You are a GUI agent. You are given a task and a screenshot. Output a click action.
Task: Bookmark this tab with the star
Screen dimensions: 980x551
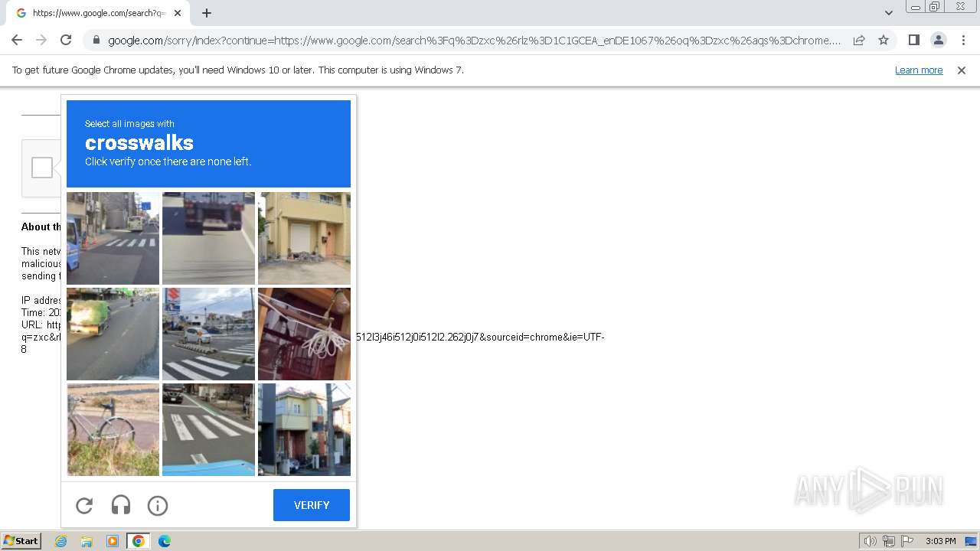(x=884, y=40)
